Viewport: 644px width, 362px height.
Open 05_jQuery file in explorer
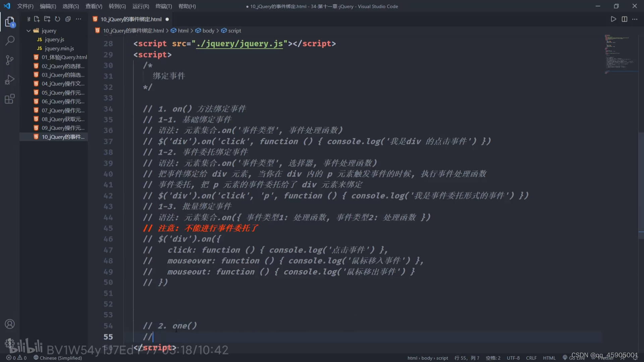63,93
